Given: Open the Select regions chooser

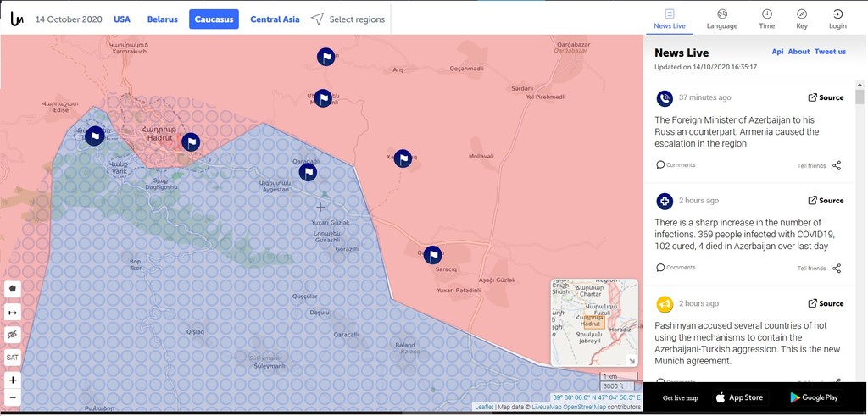Looking at the screenshot, I should point(348,19).
